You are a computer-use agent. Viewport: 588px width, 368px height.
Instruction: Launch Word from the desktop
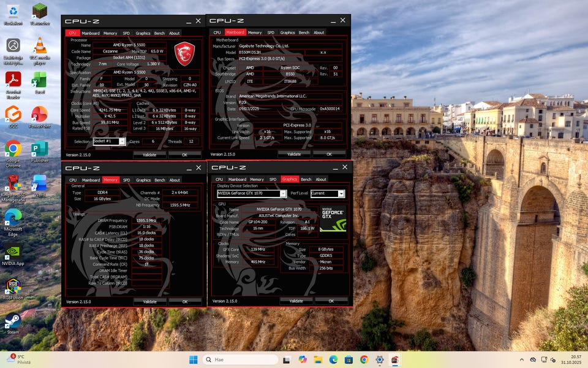click(40, 185)
